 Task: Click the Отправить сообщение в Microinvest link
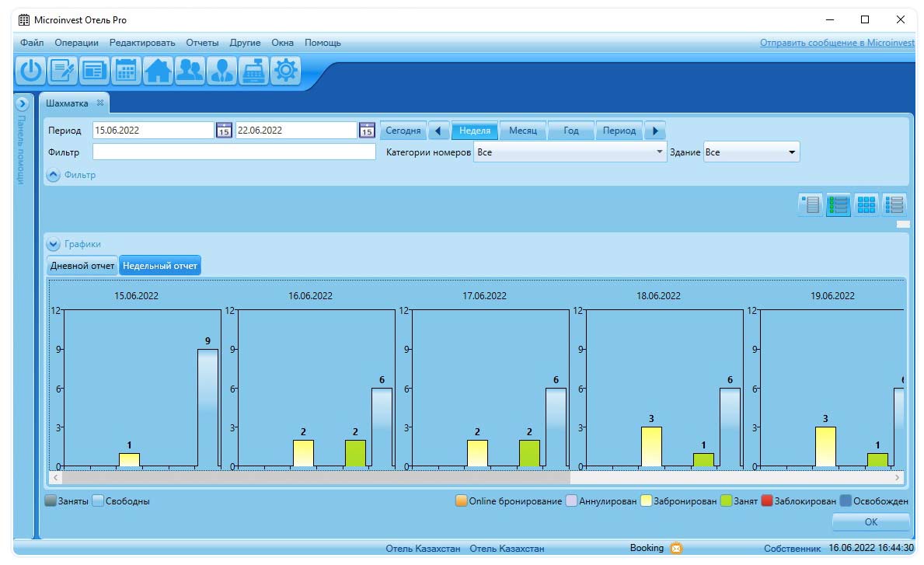836,43
